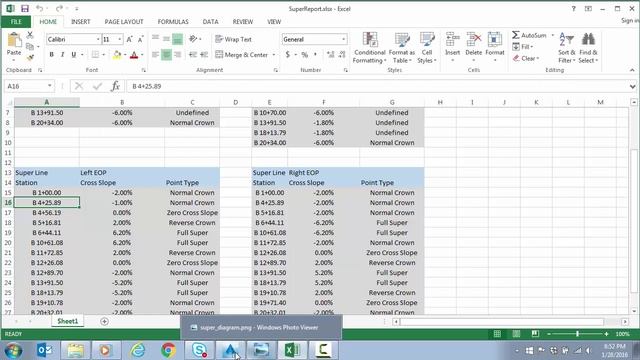
Task: Click the Increase Decimal icon
Action: (x=331, y=55)
